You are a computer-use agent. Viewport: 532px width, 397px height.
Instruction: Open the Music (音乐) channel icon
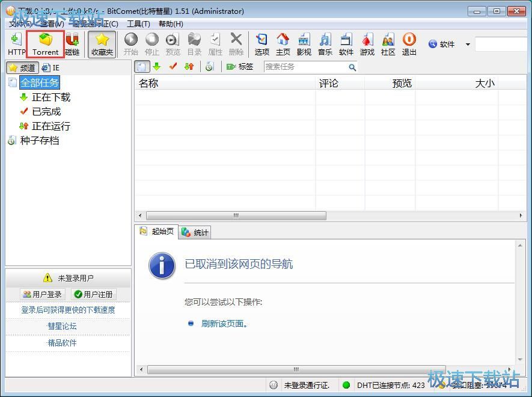click(x=325, y=44)
